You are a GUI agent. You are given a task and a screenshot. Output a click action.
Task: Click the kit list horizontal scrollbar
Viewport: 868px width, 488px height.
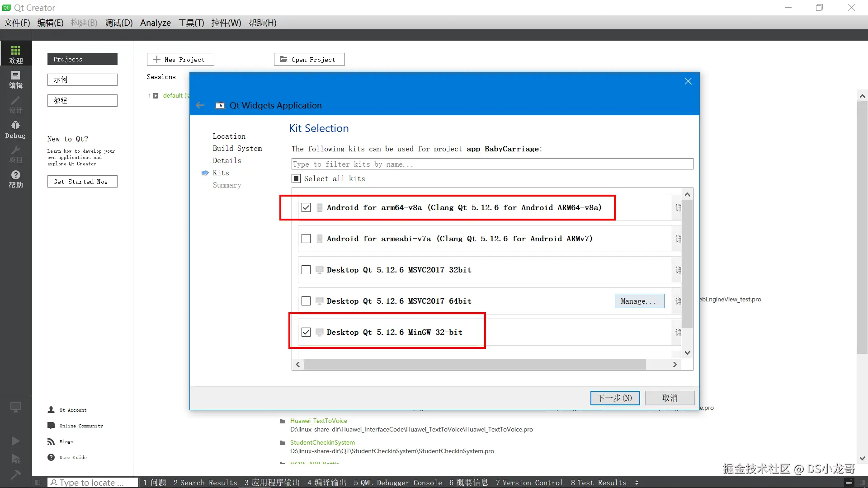click(x=474, y=364)
